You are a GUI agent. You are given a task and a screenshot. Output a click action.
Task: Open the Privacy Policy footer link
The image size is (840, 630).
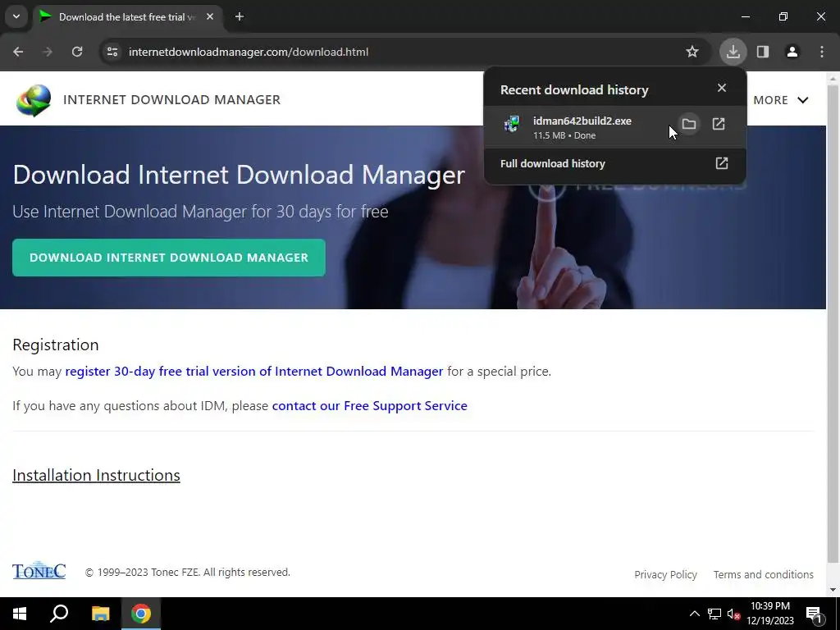pyautogui.click(x=665, y=574)
